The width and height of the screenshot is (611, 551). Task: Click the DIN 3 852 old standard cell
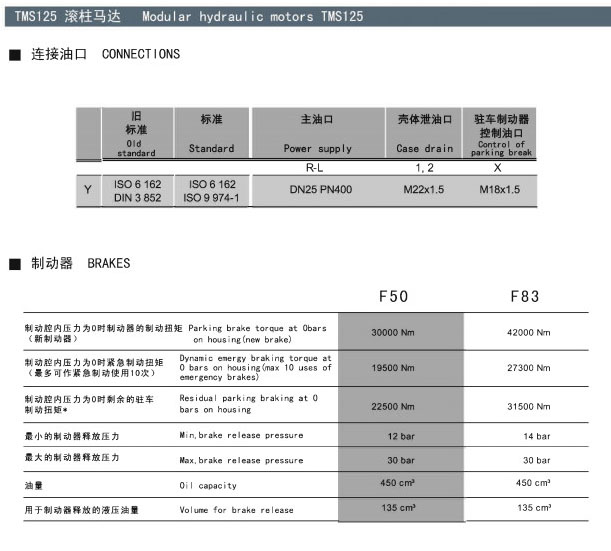tap(135, 198)
